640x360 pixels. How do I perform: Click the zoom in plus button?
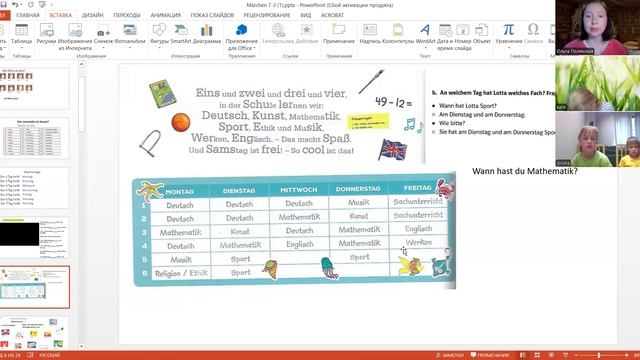[627, 355]
